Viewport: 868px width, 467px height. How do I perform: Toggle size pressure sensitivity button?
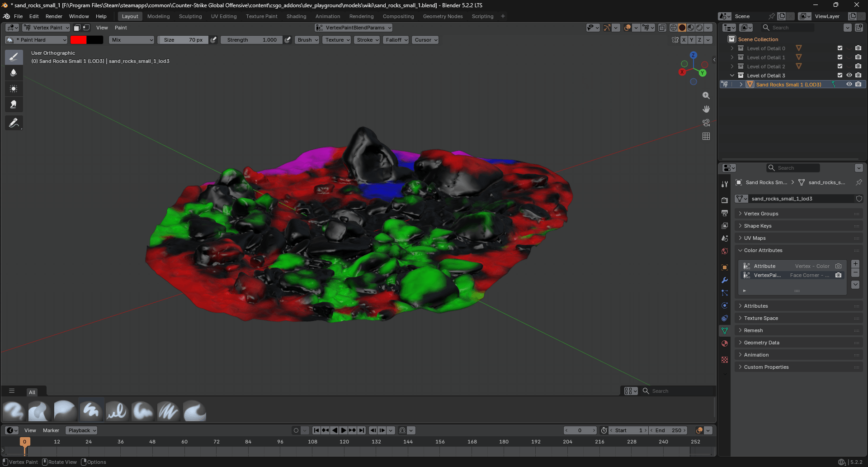pyautogui.click(x=213, y=40)
